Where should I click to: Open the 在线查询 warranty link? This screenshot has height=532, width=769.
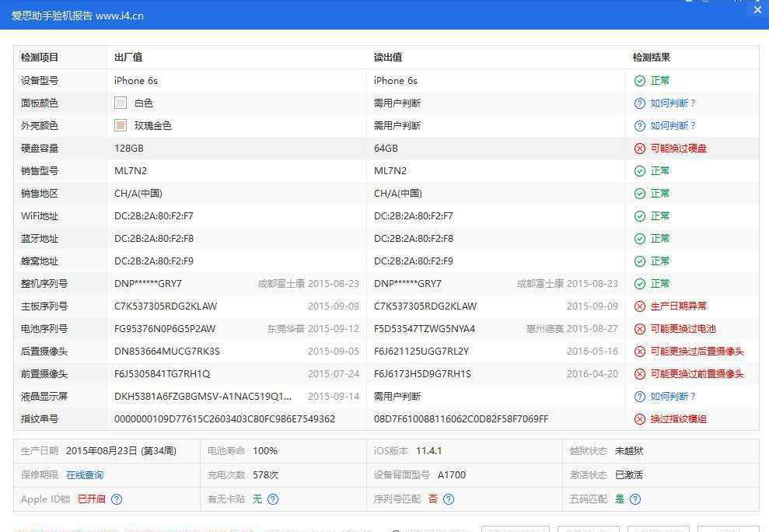pos(85,475)
